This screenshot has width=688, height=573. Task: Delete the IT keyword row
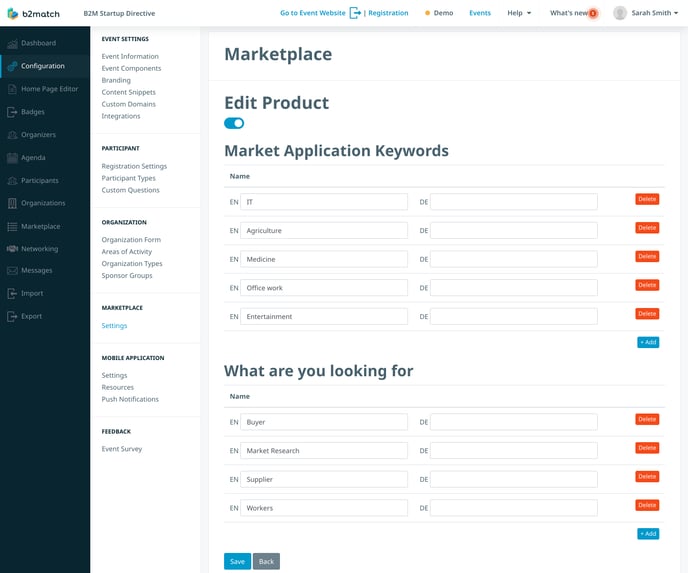(x=647, y=199)
